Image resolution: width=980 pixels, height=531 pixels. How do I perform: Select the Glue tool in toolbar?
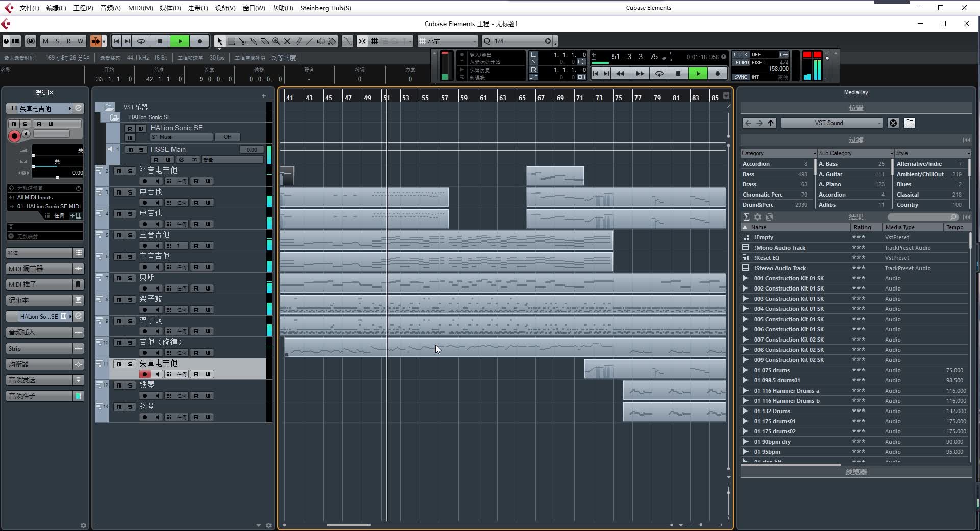254,41
